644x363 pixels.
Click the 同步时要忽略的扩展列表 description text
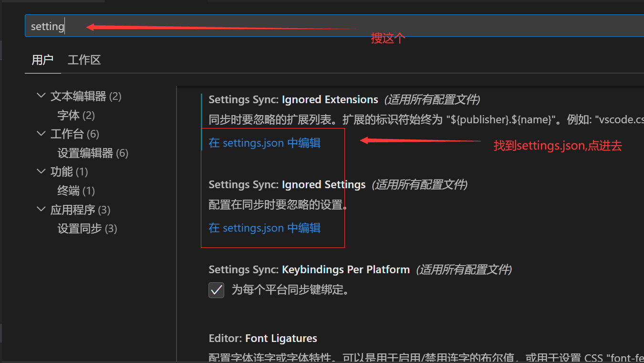[426, 119]
